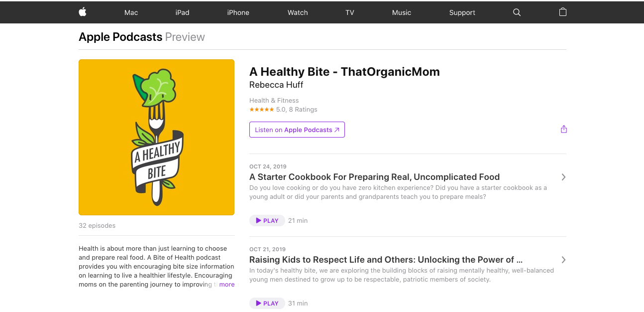
Task: Select Watch in the navigation bar
Action: coord(298,12)
